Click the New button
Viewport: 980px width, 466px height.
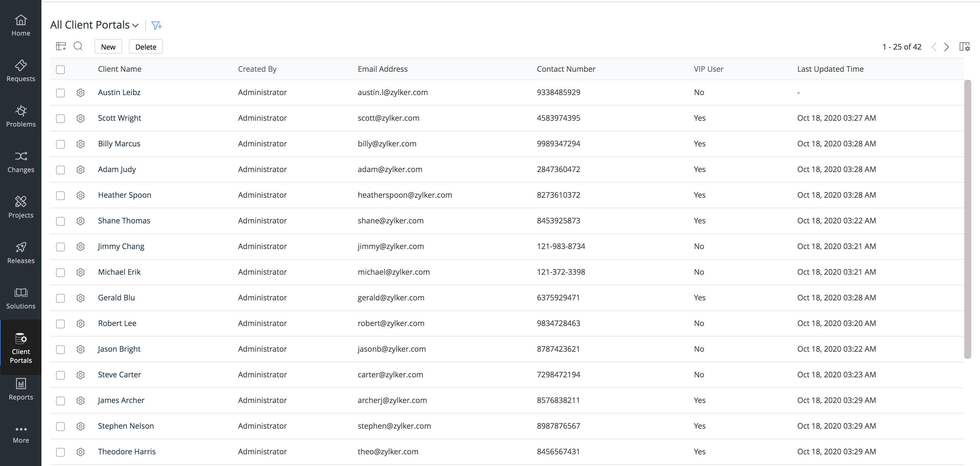coord(108,47)
